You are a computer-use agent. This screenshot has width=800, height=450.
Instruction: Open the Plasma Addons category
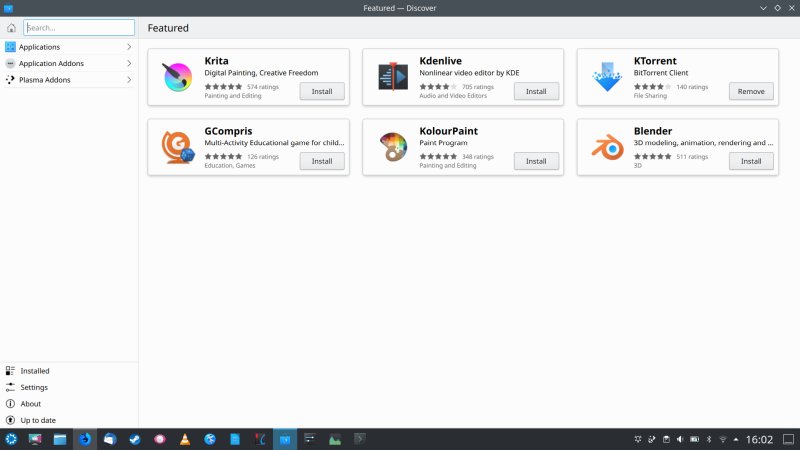(69, 80)
